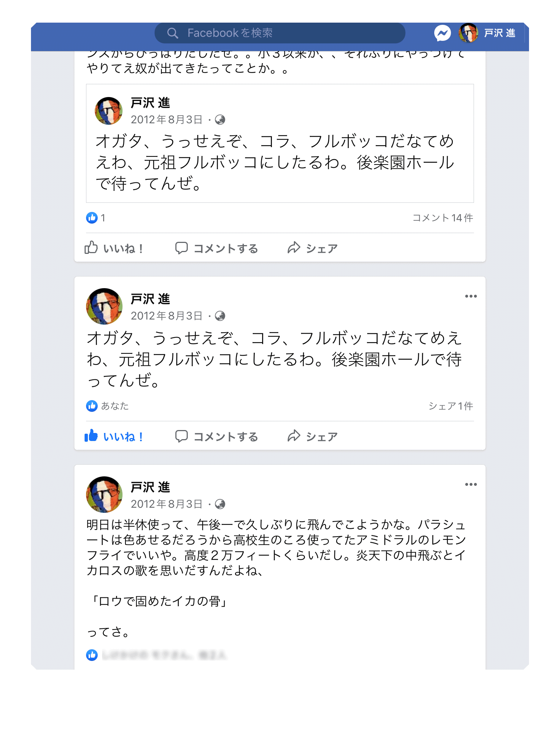This screenshot has height=747, width=560.
Task: Open options menu on the オガタ post
Action: [471, 296]
